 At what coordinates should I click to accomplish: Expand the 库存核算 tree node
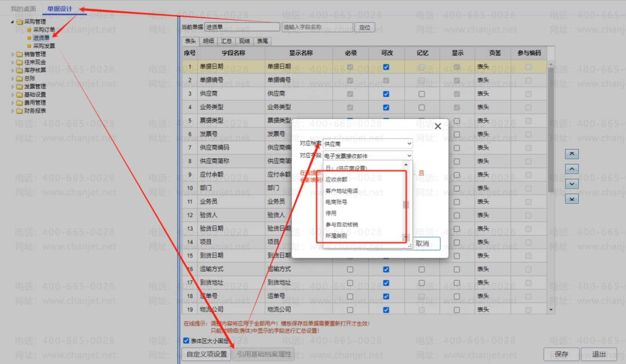tap(12, 70)
